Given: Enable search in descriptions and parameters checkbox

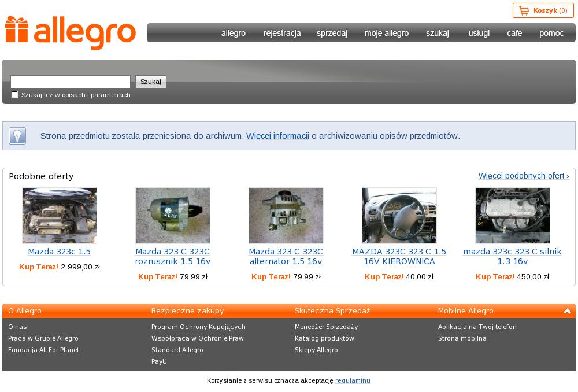Looking at the screenshot, I should point(15,95).
